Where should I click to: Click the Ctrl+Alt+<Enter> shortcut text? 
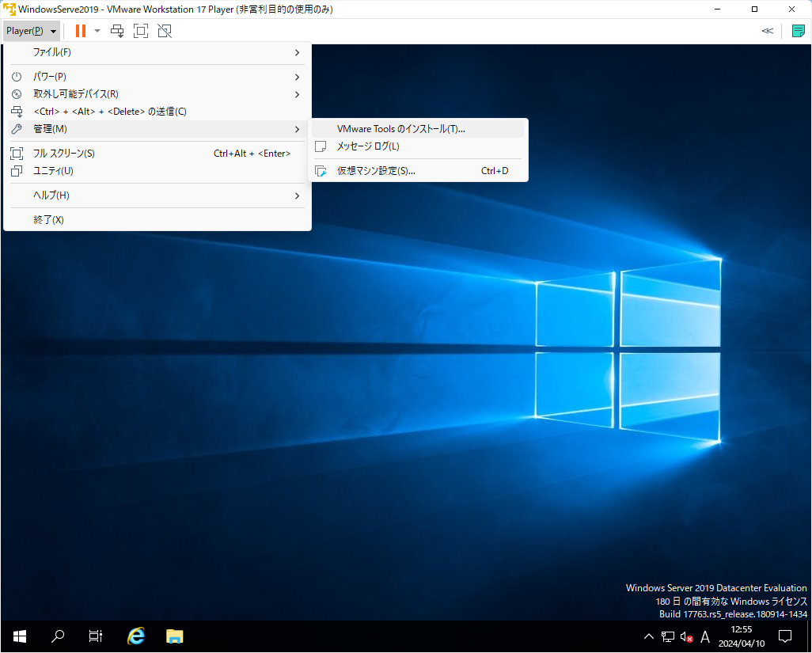[252, 154]
